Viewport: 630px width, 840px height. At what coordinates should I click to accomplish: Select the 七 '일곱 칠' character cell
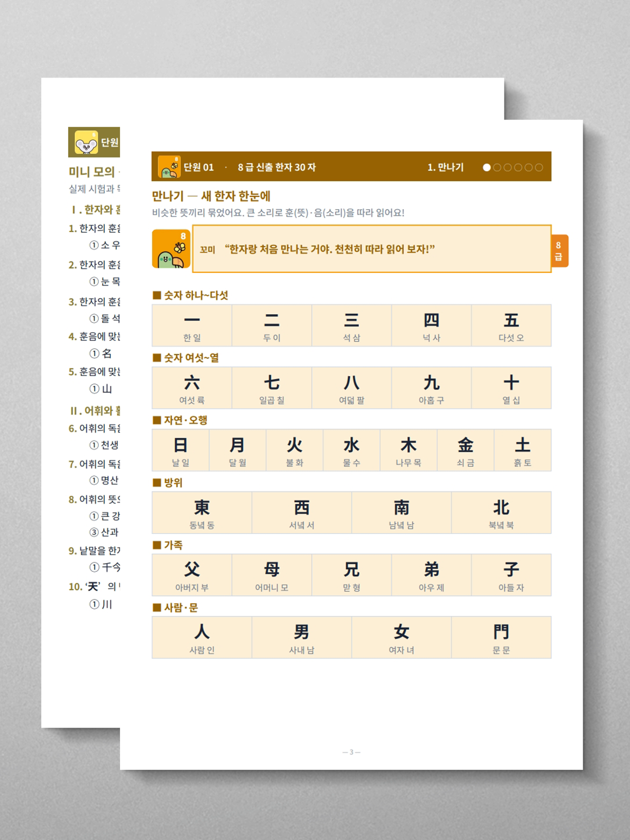tap(272, 388)
